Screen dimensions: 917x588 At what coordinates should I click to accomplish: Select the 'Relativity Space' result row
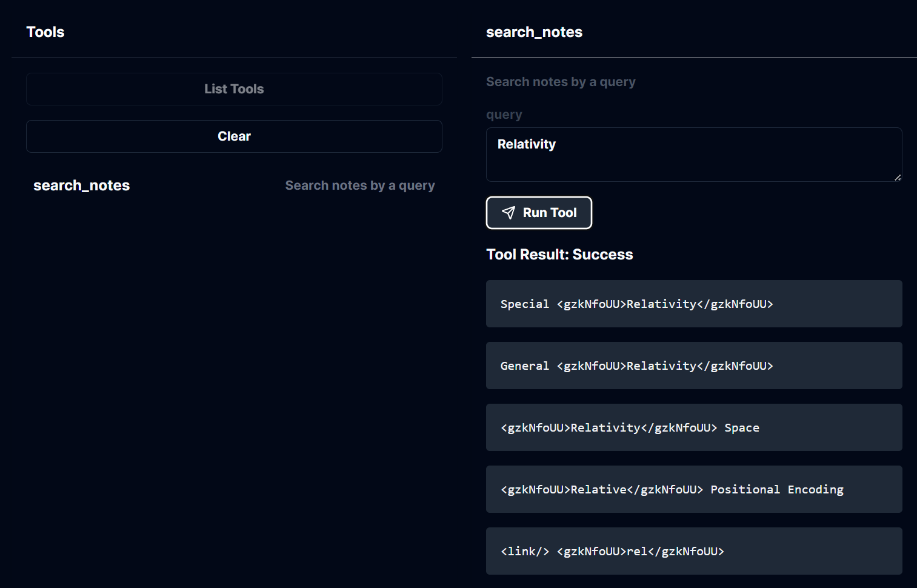coord(694,427)
